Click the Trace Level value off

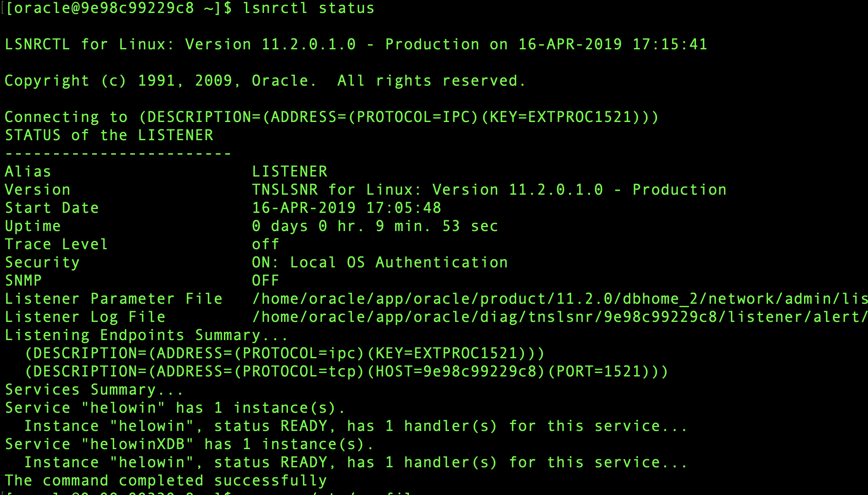[x=265, y=244]
